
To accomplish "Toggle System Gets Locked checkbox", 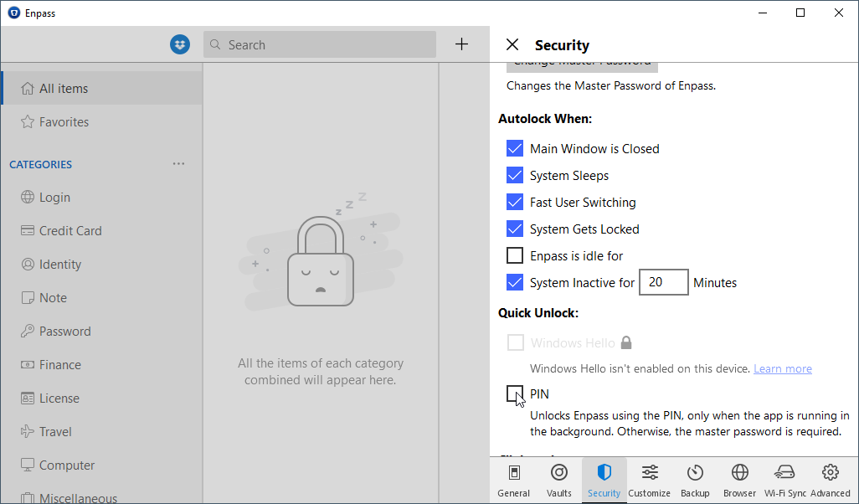I will click(x=515, y=229).
